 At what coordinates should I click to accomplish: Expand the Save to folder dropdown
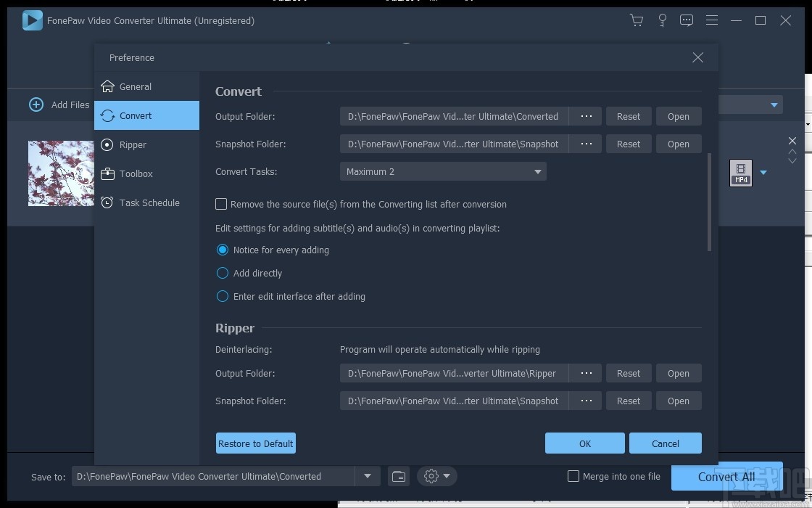pos(368,476)
